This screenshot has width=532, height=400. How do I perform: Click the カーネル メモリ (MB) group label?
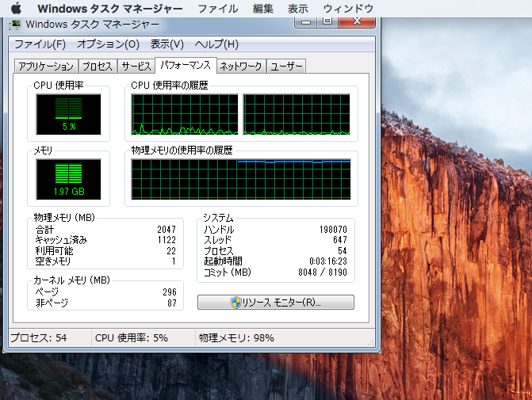(x=71, y=280)
